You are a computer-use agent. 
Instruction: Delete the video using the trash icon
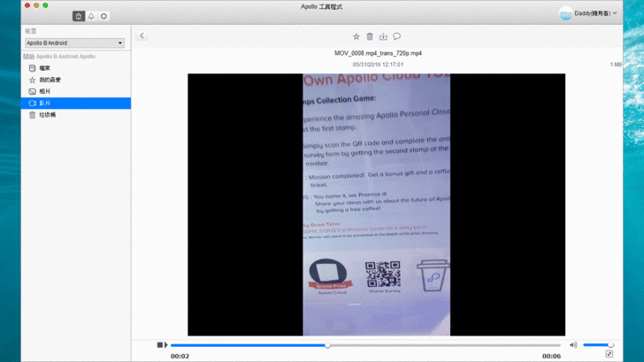[x=370, y=36]
